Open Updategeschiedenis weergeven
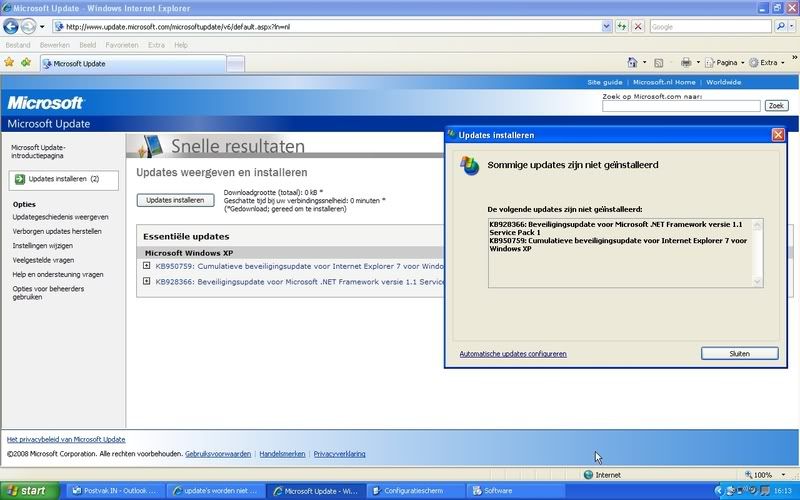This screenshot has height=500, width=800. [60, 217]
